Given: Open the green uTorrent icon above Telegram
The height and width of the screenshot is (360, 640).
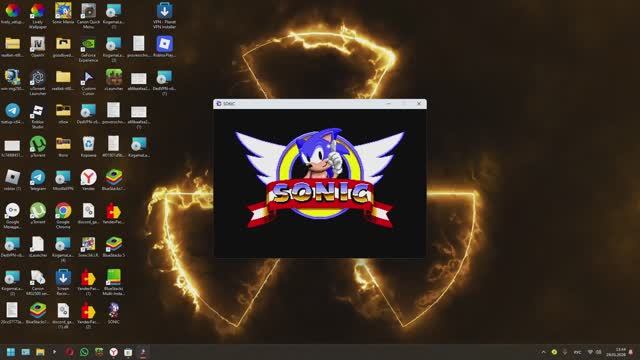Looking at the screenshot, I should click(38, 144).
